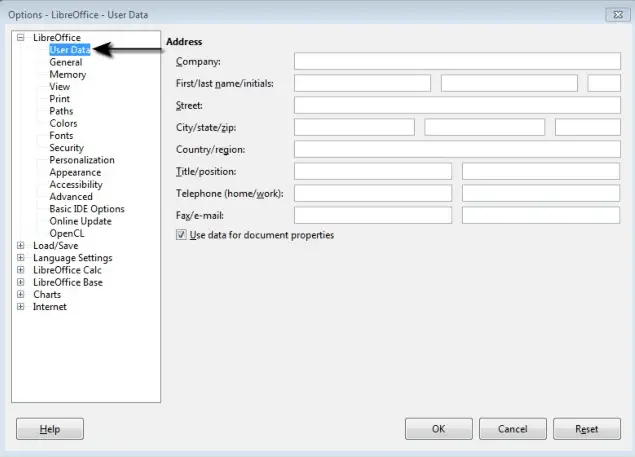Collapse the LibreOffice tree node
This screenshot has width=635, height=457.
point(21,38)
